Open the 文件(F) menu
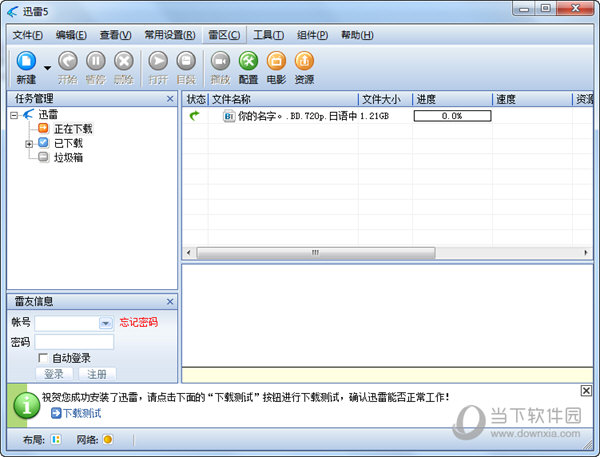The width and height of the screenshot is (600, 457). 28,35
